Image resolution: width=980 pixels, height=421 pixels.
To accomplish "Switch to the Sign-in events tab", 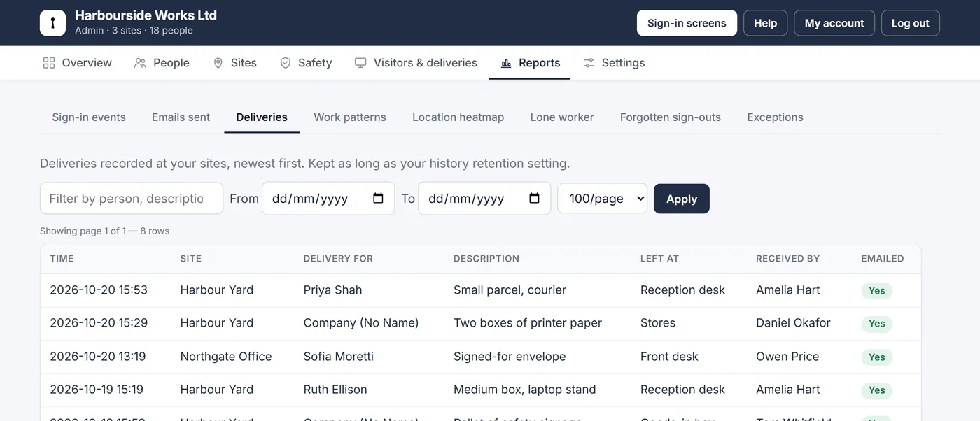I will pyautogui.click(x=89, y=117).
